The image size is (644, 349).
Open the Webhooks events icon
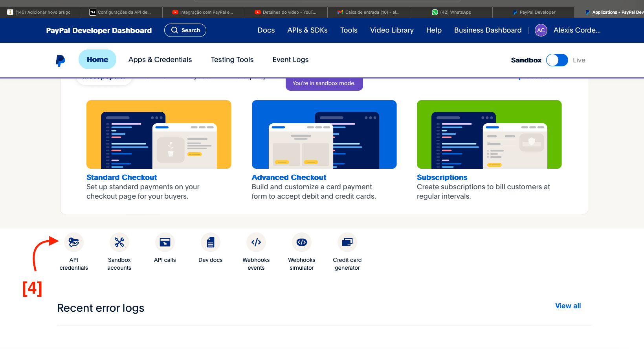256,243
